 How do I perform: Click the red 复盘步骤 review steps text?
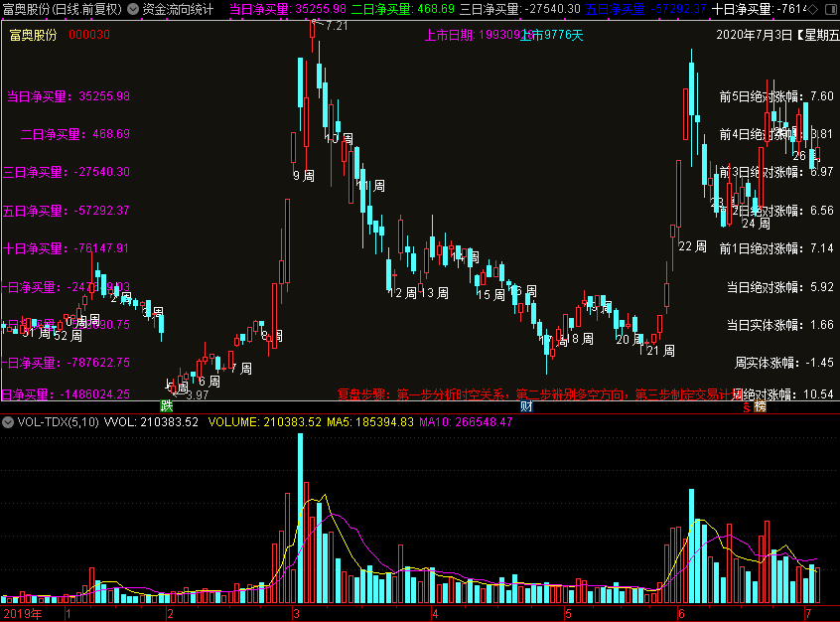540,395
